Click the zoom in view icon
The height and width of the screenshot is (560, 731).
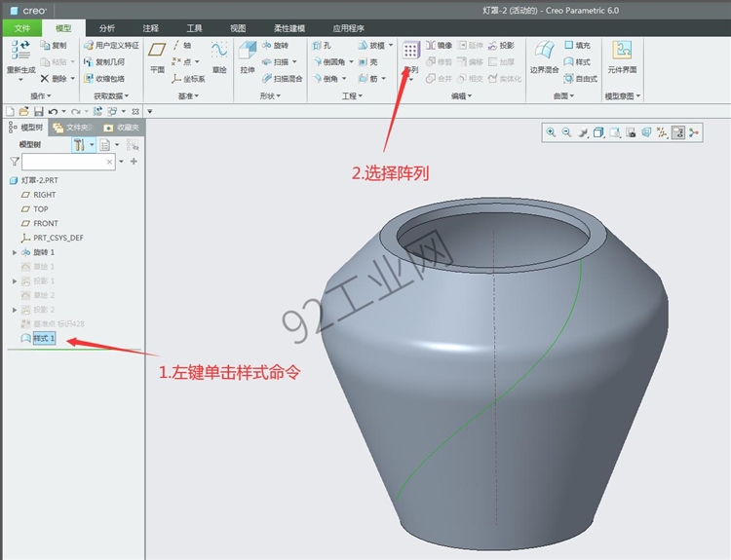(x=551, y=132)
